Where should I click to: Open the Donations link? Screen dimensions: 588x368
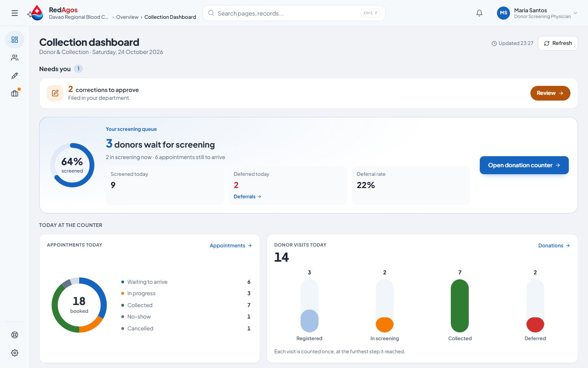[x=554, y=246]
